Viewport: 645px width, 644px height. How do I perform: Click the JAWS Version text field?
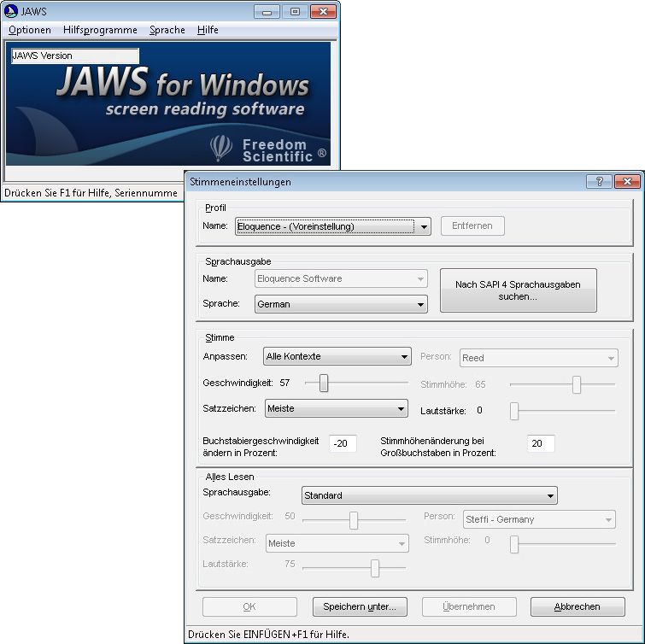pyautogui.click(x=75, y=56)
